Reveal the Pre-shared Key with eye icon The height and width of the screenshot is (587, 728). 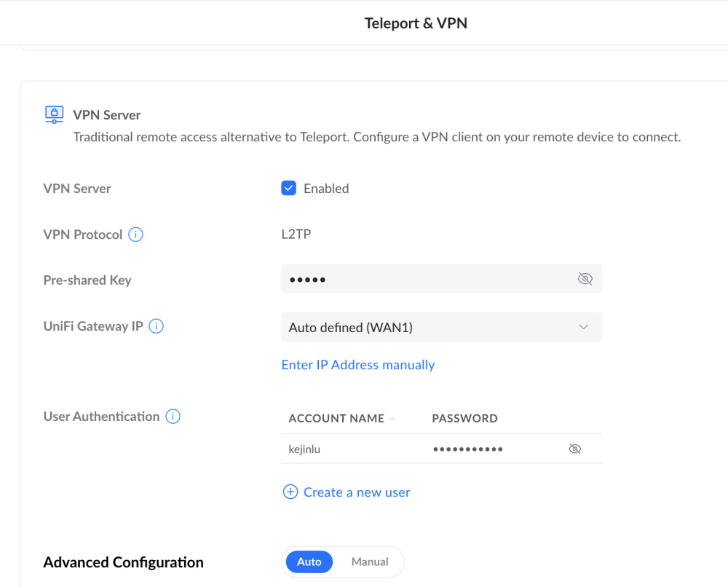tap(585, 279)
